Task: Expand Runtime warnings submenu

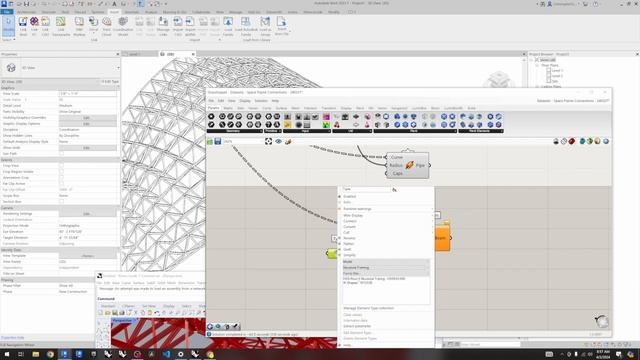Action: [386, 209]
